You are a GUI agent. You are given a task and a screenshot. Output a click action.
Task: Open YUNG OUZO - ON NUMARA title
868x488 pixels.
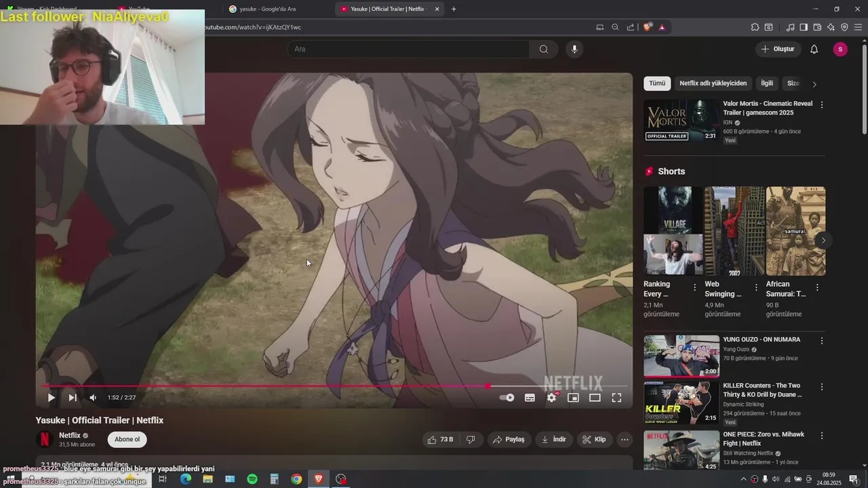pyautogui.click(x=762, y=340)
